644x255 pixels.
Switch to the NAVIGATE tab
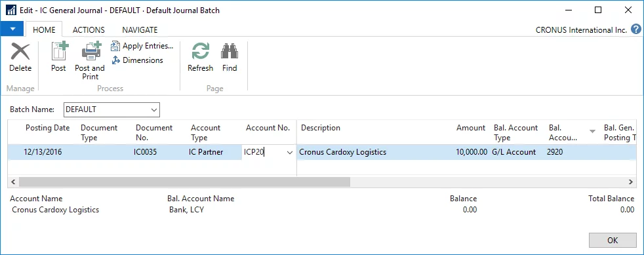pos(140,29)
